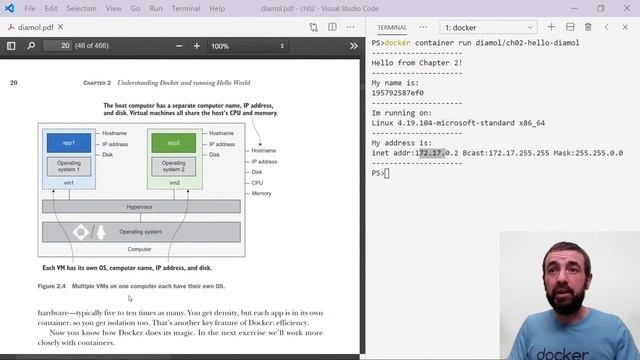640x360 pixels.
Task: Click the PDF page number field
Action: point(58,46)
